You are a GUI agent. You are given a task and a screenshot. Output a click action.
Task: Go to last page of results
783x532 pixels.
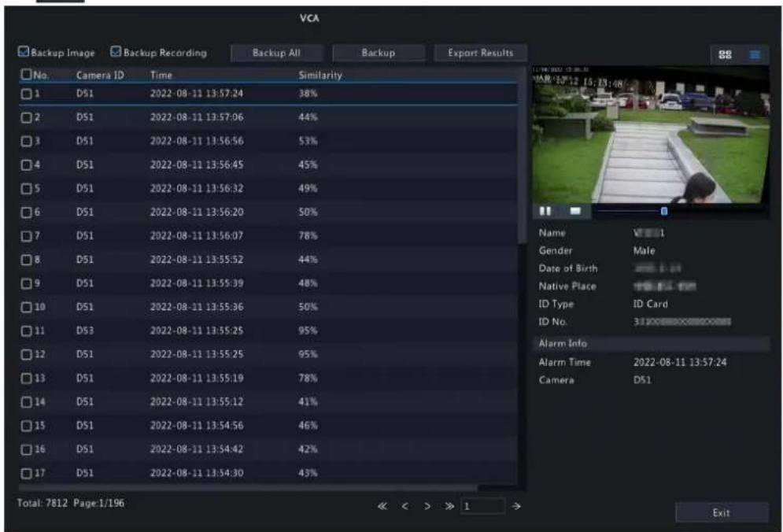click(x=449, y=506)
